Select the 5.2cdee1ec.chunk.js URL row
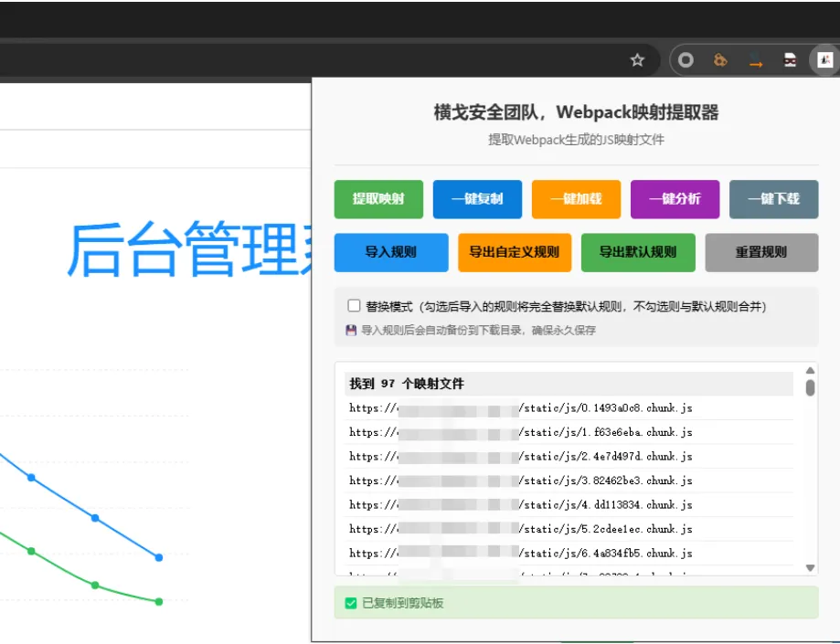The width and height of the screenshot is (840, 644). [x=569, y=529]
